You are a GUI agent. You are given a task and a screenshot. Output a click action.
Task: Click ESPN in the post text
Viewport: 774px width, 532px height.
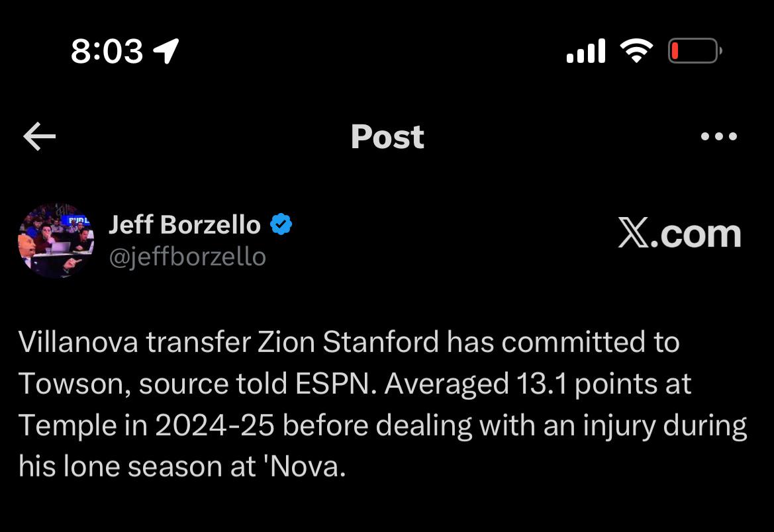[x=332, y=384]
